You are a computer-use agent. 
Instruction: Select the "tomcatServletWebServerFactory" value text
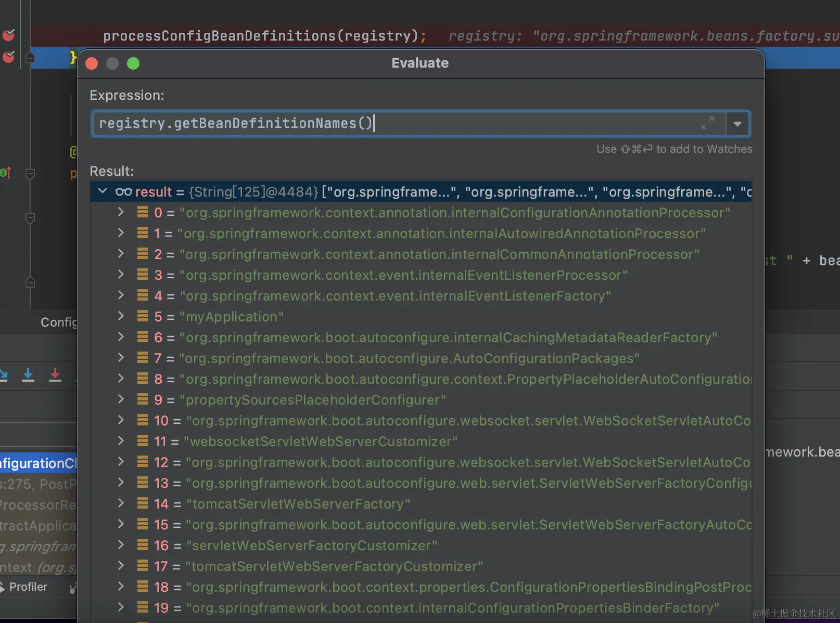[298, 504]
